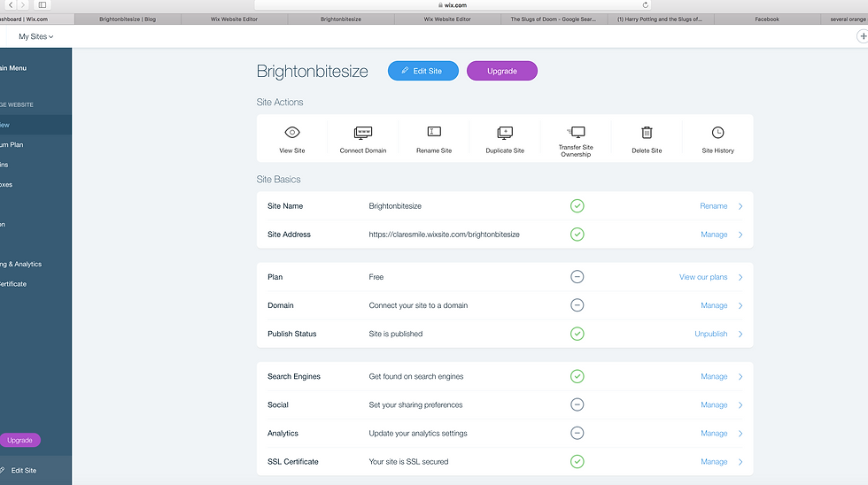Open View our plans link

[703, 277]
